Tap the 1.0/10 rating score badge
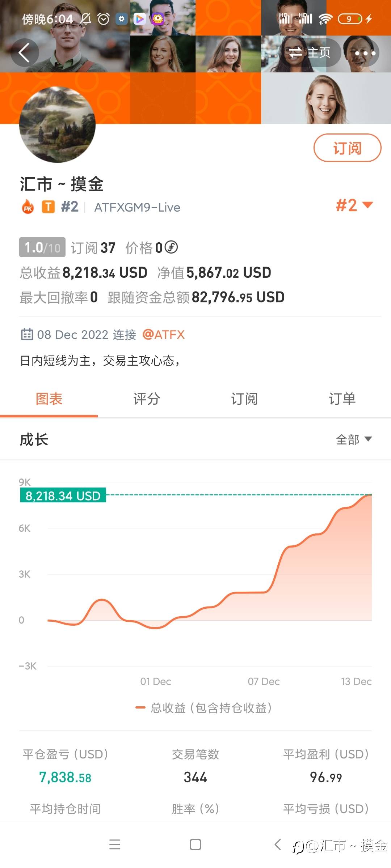This screenshot has width=391, height=868. click(x=42, y=247)
